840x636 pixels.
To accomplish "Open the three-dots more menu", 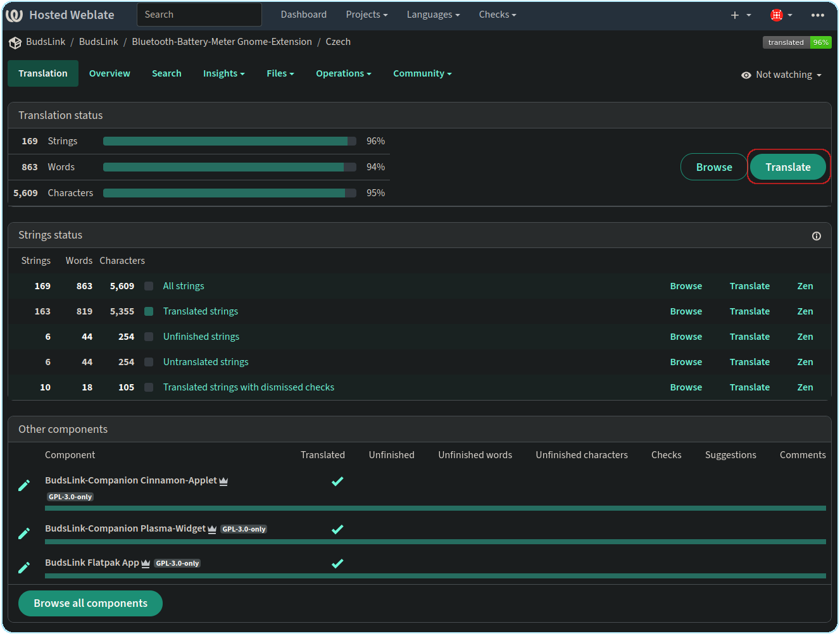I will [818, 15].
